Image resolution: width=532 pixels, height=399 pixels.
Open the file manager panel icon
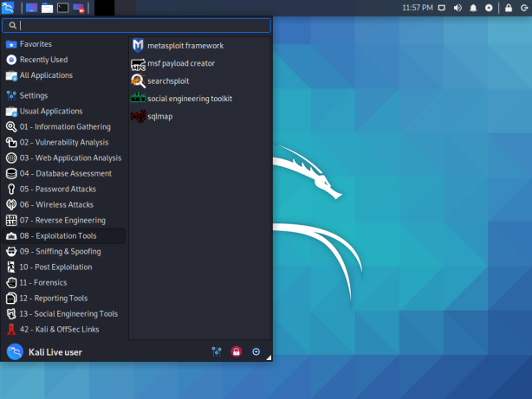click(47, 8)
